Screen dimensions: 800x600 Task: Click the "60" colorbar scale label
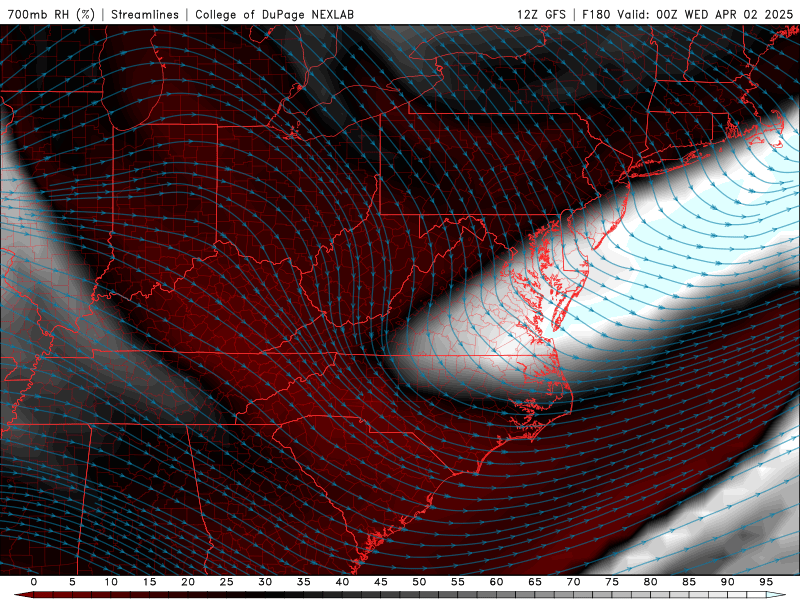(496, 582)
